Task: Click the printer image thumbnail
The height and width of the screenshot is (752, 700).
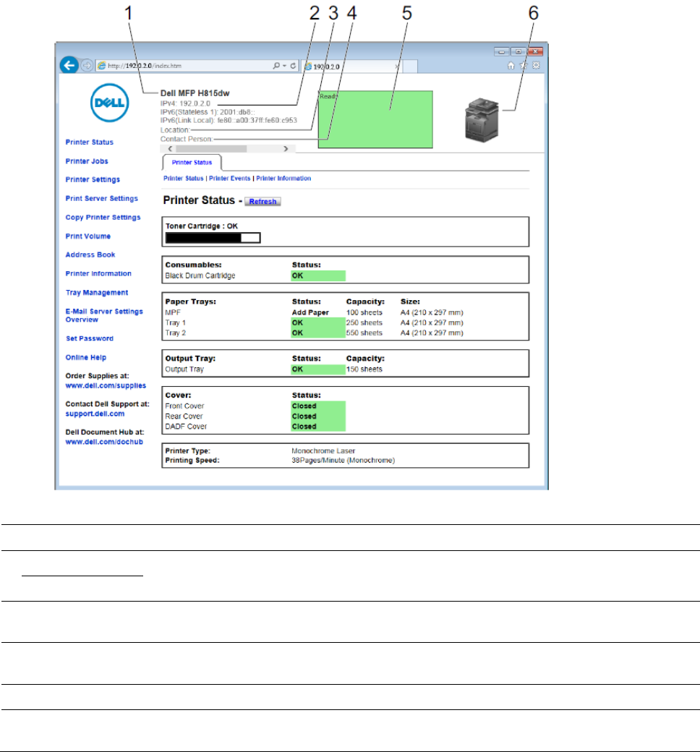Action: coord(482,119)
